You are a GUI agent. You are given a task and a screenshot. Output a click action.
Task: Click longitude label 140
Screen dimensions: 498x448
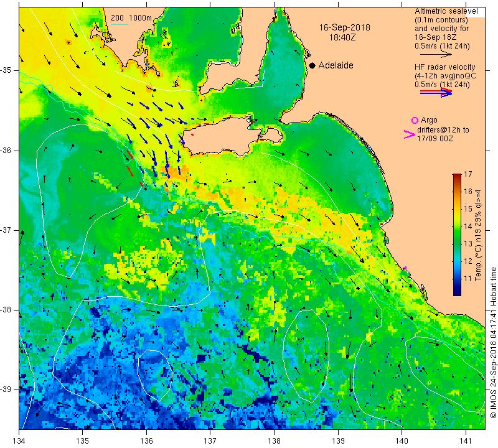pos(402,441)
